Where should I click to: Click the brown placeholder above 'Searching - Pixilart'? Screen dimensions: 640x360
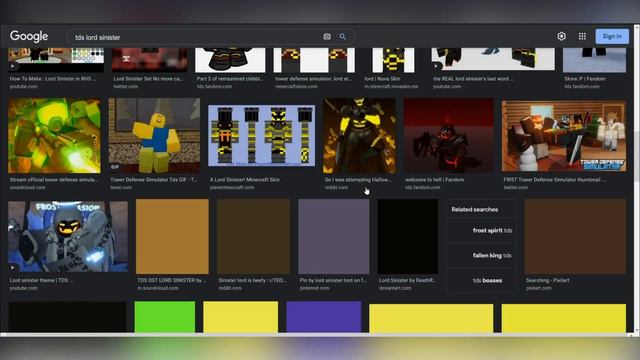pos(575,236)
